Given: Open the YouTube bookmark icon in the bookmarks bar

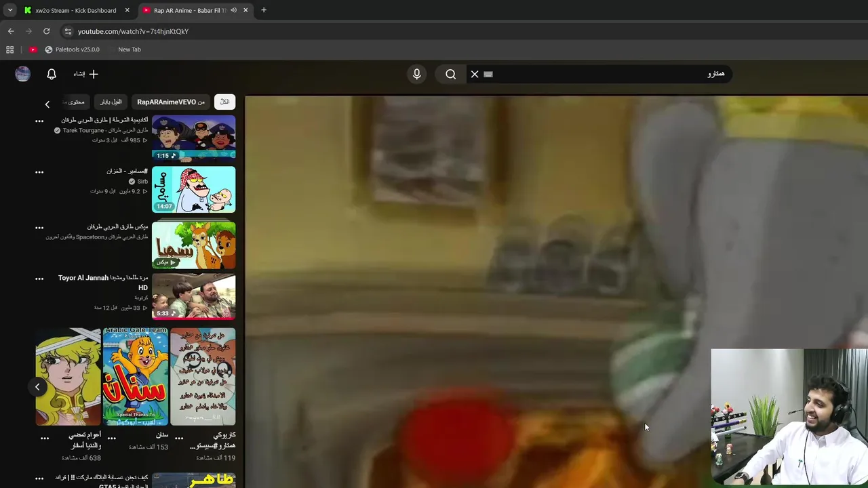Looking at the screenshot, I should 33,49.
